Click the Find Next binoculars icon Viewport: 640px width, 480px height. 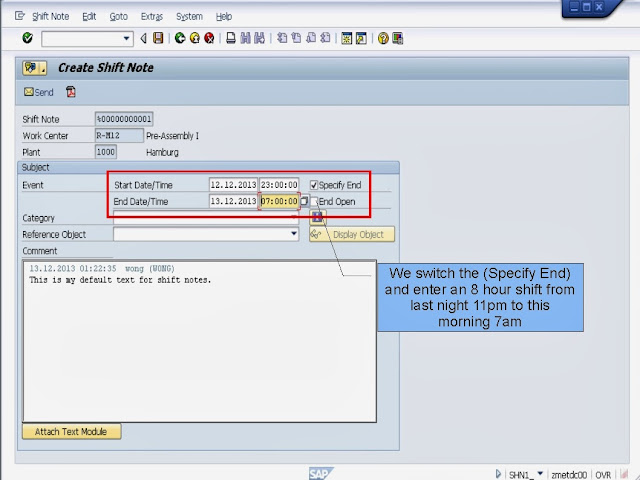[259, 38]
